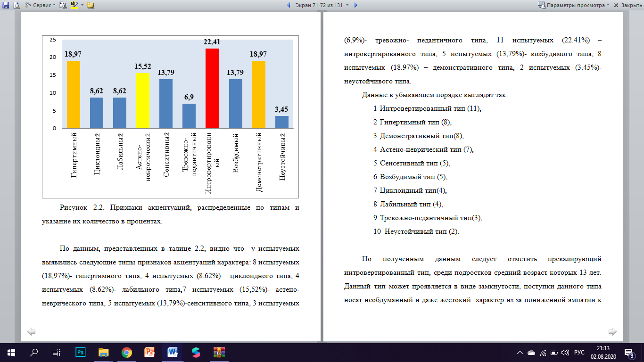Image resolution: width=644 pixels, height=362 pixels.
Task: Flip back using the bottom left page arrow
Action: click(32, 332)
